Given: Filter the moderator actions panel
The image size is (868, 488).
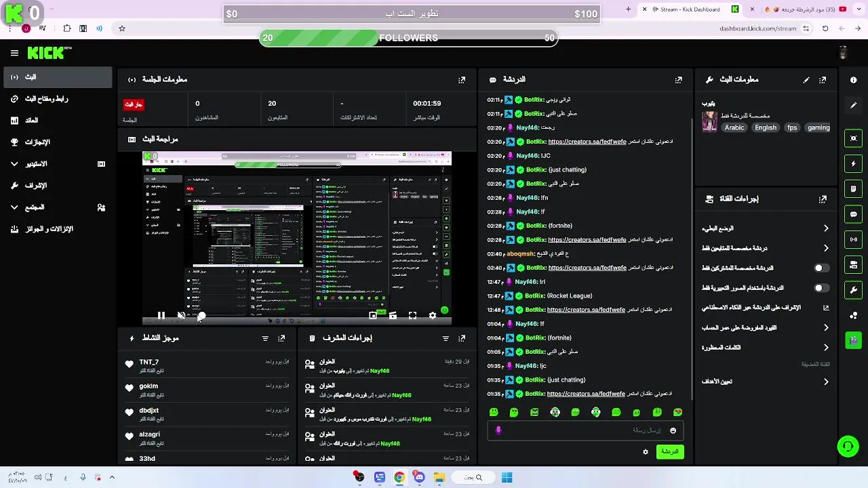Looking at the screenshot, I should click(446, 338).
